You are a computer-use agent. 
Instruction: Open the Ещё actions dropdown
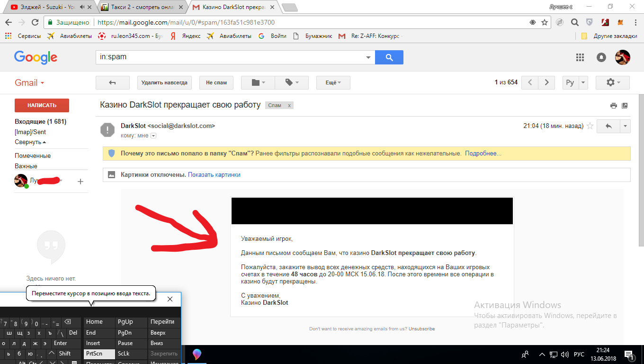[333, 82]
